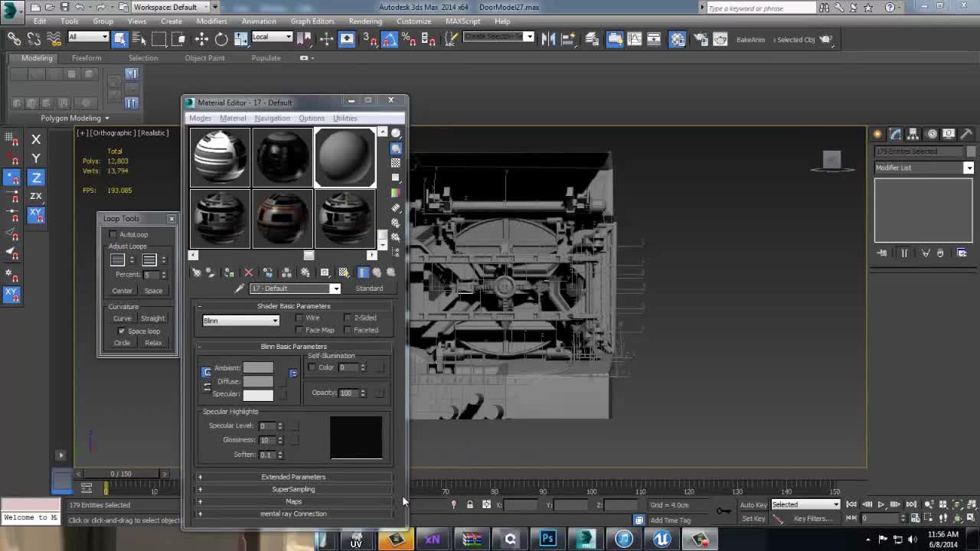
Task: Enable the Faceted checkbox
Action: [348, 330]
